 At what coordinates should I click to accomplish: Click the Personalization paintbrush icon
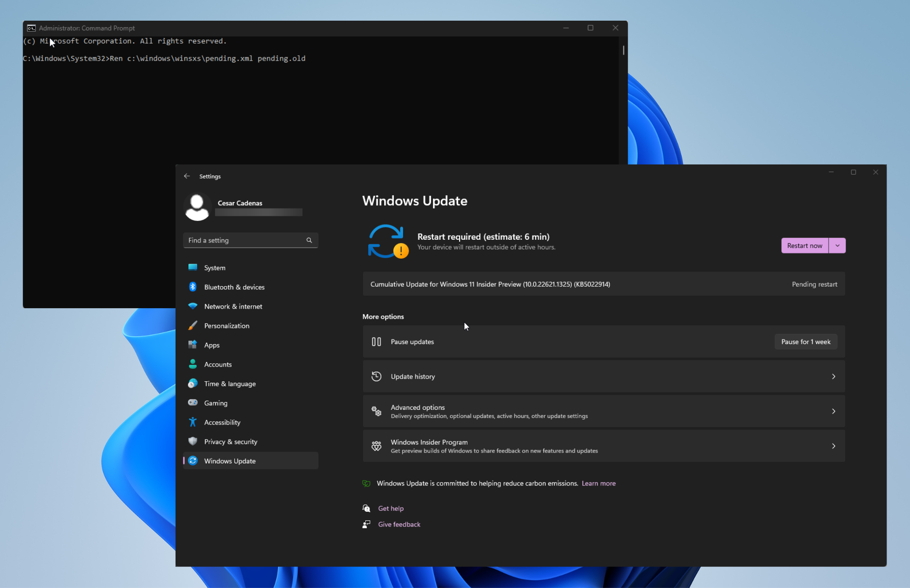tap(193, 325)
